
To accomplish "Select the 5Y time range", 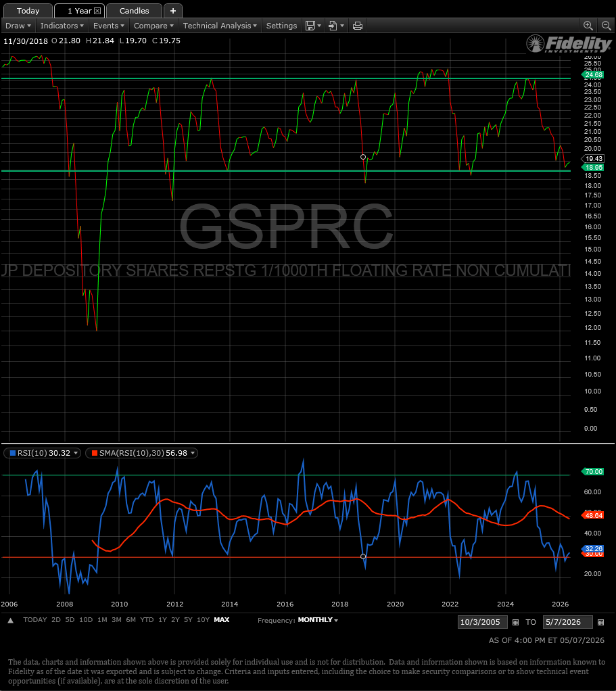I will [188, 619].
